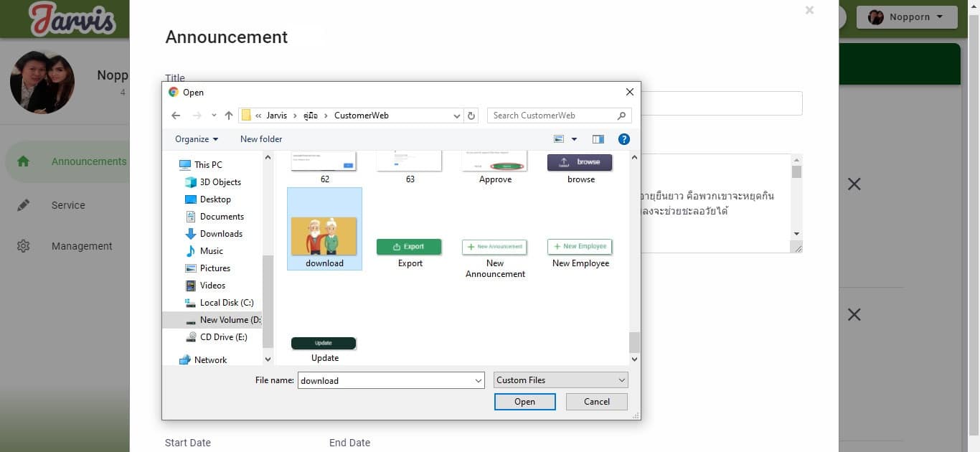Click the Search CustomerWeb field
The width and height of the screenshot is (980, 452).
coord(551,116)
